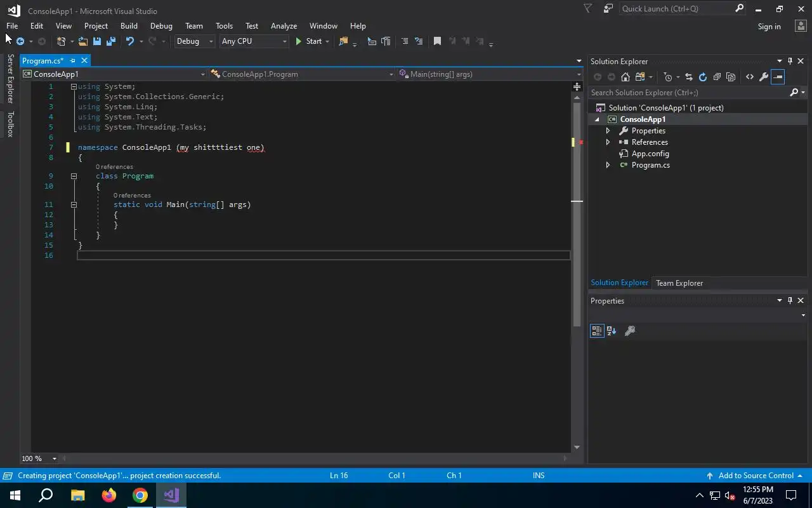Viewport: 812px width, 508px height.
Task: Open Properties via Solution Explorer wrench icon
Action: pos(764,77)
